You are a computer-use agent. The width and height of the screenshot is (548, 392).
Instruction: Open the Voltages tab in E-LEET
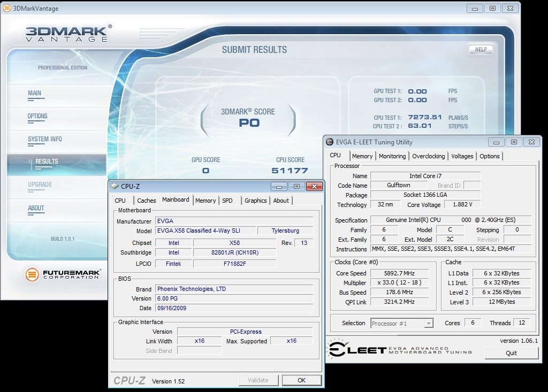pos(462,156)
